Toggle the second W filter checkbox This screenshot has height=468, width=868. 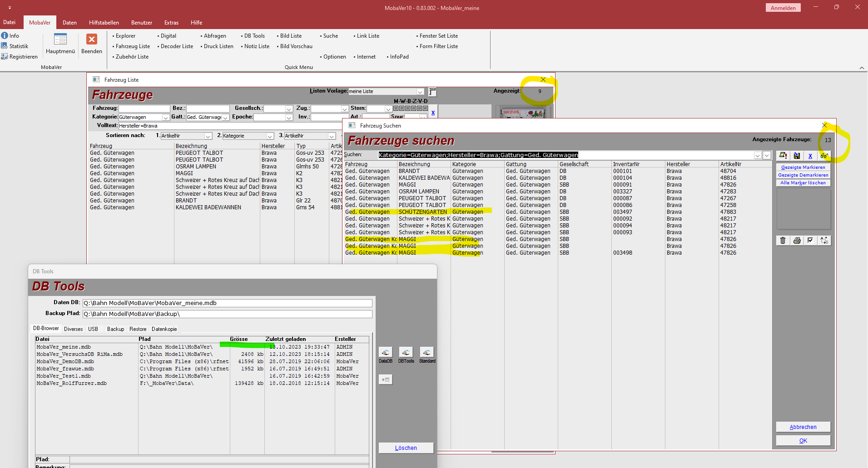click(402, 108)
